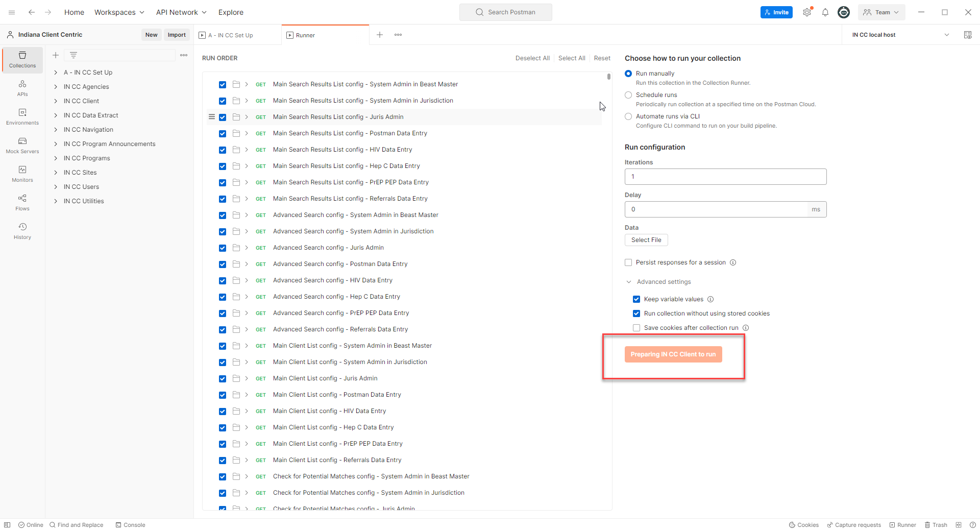This screenshot has height=531, width=980.
Task: Open the Flows panel
Action: [x=22, y=203]
